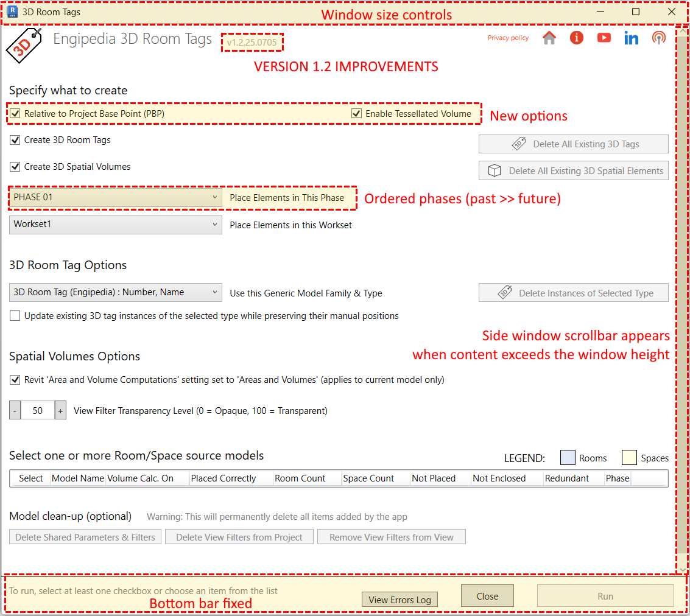The width and height of the screenshot is (690, 616).
Task: Open the Engipedia home page icon
Action: (549, 38)
